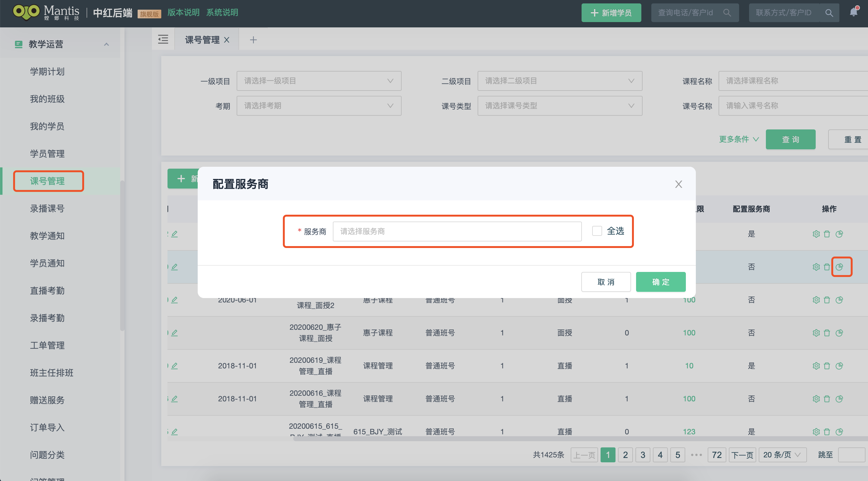
Task: Open the 20 条/页 page size dropdown
Action: click(x=782, y=455)
